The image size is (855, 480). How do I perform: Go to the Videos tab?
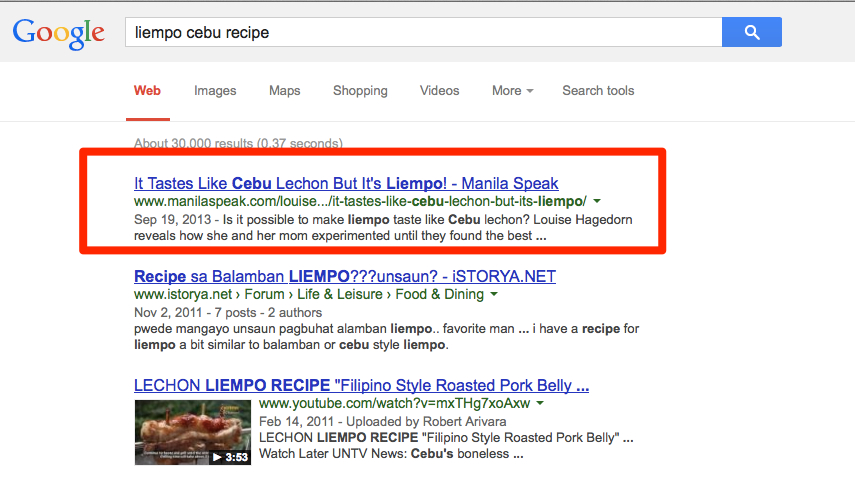coord(440,90)
